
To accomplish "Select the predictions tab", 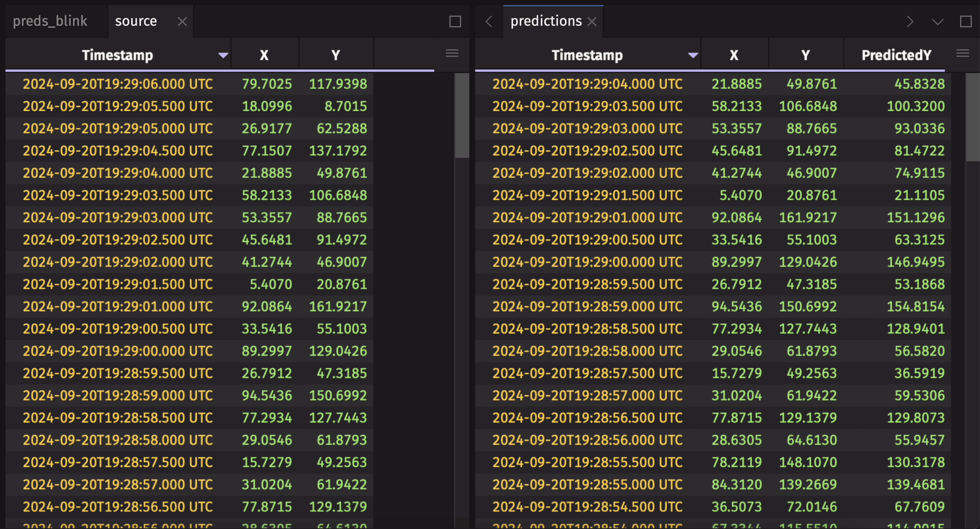I will (546, 21).
